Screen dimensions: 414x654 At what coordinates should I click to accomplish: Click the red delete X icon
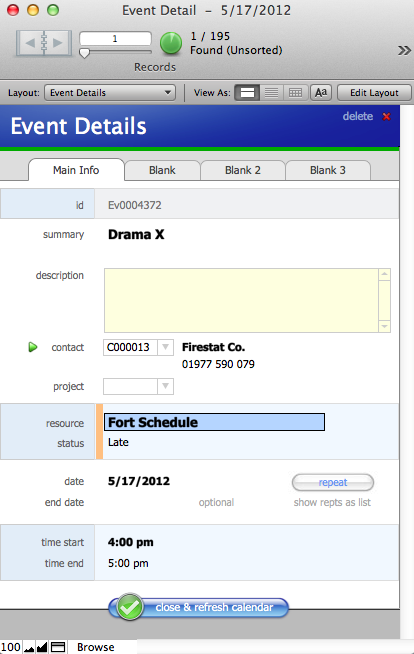pos(386,116)
